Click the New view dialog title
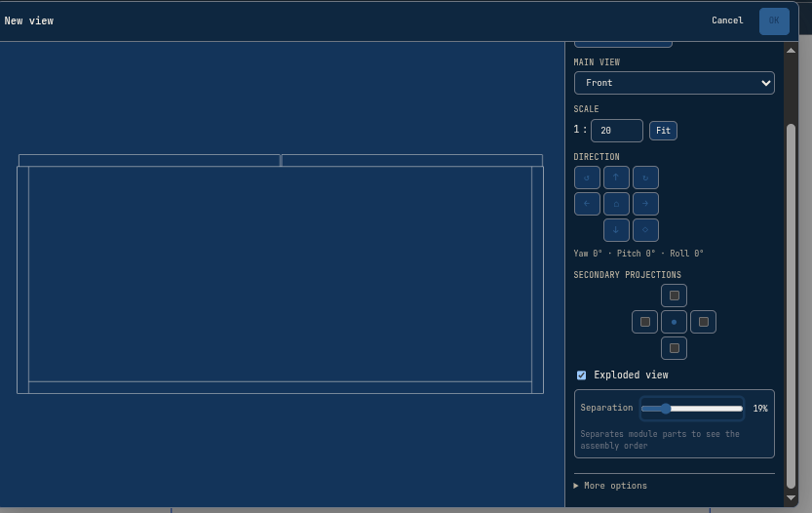The image size is (812, 513). coord(28,20)
